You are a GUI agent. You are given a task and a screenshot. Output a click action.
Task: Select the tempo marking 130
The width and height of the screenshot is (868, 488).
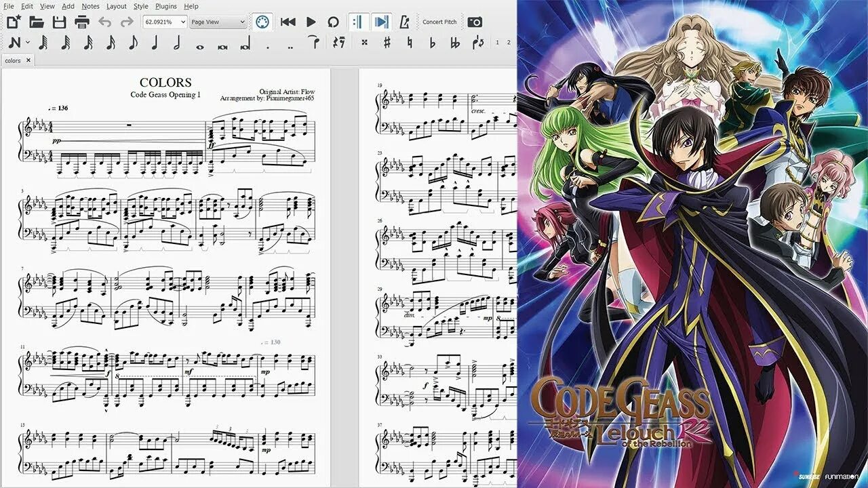271,342
